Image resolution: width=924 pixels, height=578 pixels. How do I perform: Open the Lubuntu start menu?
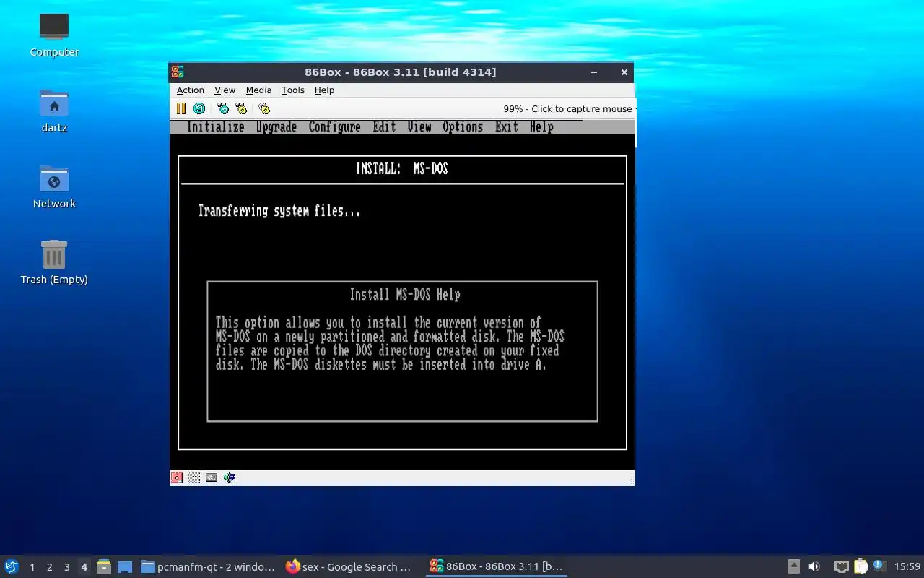point(12,567)
